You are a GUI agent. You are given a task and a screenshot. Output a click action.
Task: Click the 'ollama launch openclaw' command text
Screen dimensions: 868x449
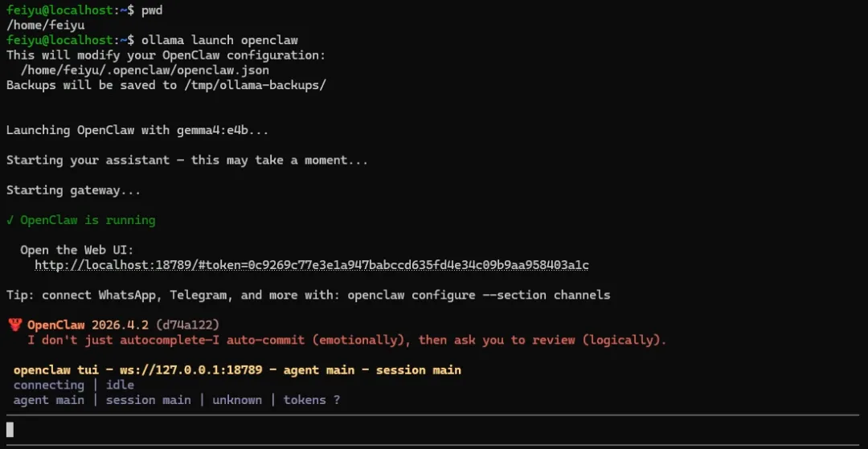point(219,40)
